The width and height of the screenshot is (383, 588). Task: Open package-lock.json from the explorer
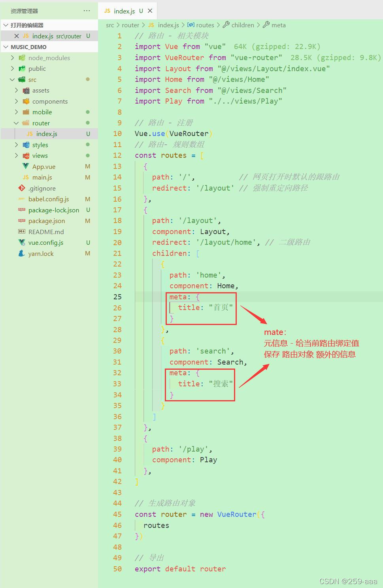point(53,210)
